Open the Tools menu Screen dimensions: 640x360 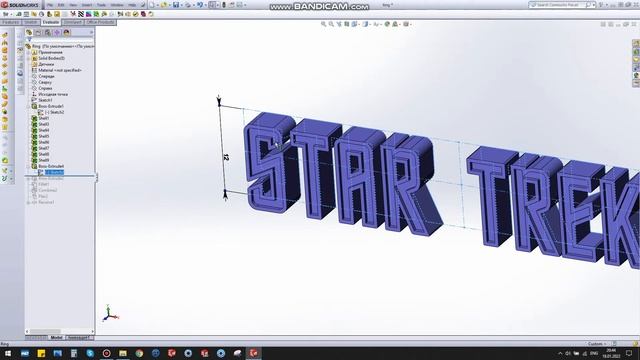(x=101, y=5)
